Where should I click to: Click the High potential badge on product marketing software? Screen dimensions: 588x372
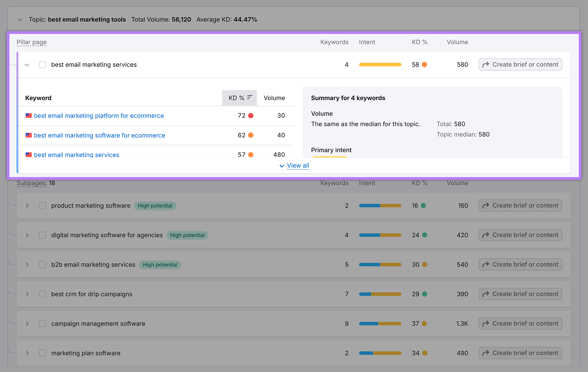[x=155, y=205]
